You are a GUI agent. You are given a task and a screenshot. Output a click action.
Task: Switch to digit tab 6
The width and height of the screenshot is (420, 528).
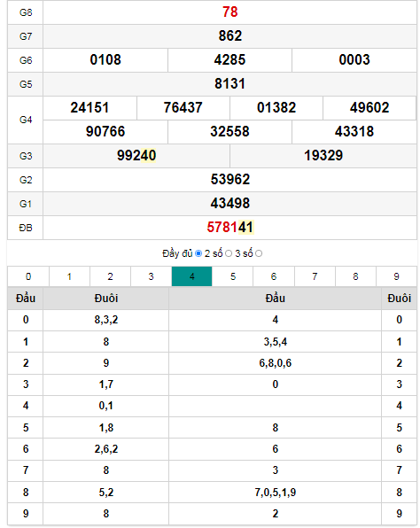tap(274, 276)
